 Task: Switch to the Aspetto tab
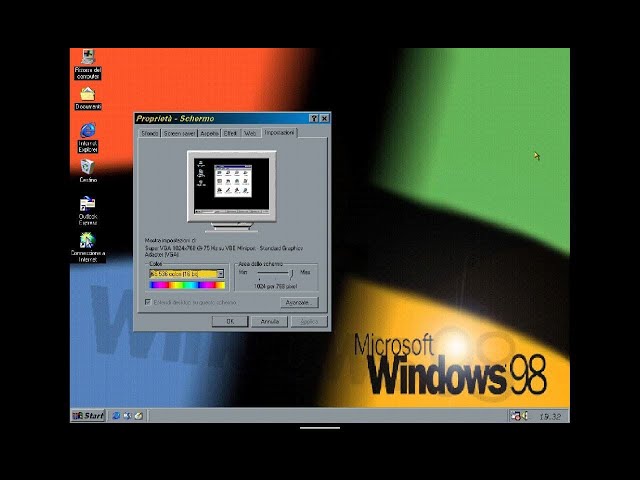[209, 133]
